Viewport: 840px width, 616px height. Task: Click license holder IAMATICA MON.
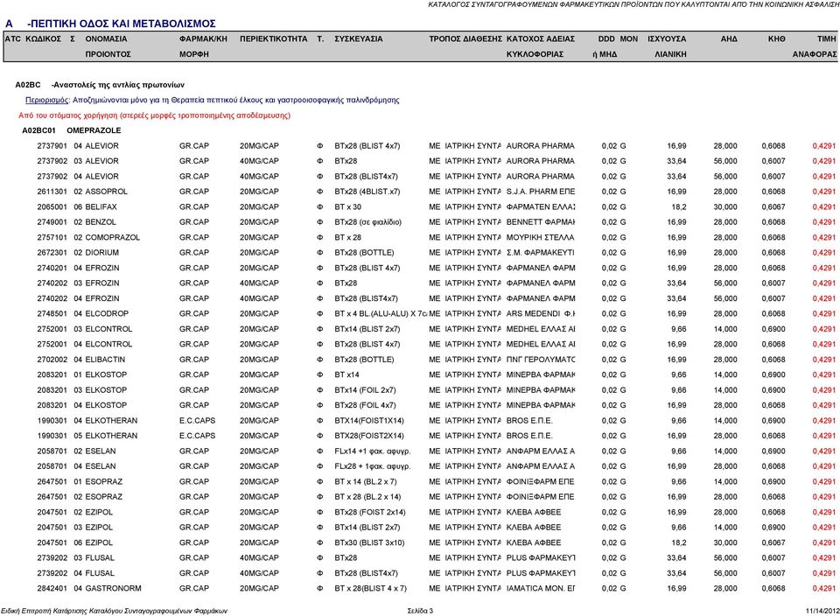541,588
